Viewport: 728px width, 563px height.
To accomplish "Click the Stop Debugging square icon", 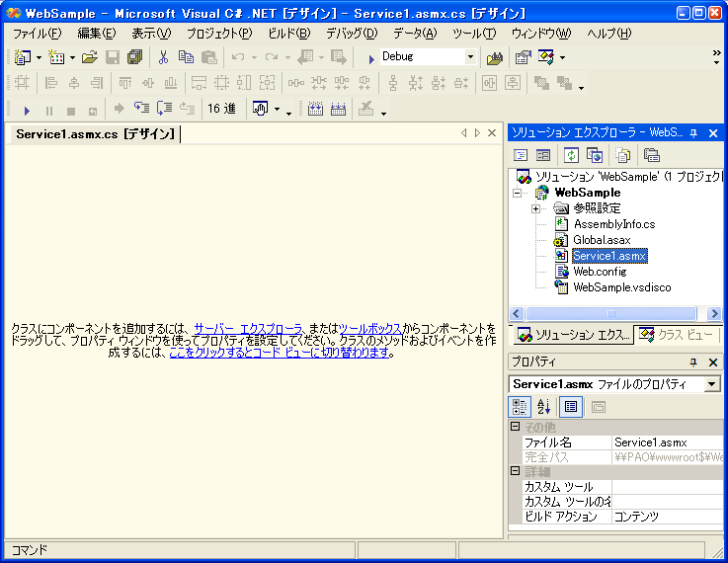I will [x=71, y=111].
